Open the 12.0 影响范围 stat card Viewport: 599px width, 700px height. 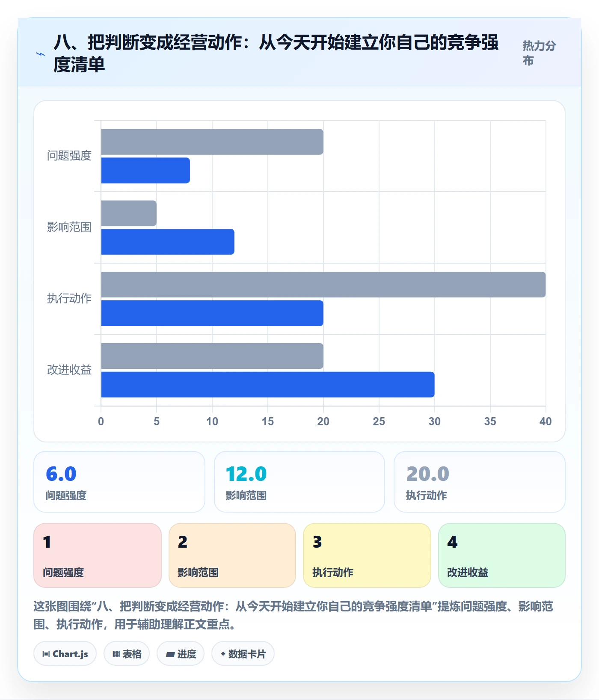click(299, 482)
